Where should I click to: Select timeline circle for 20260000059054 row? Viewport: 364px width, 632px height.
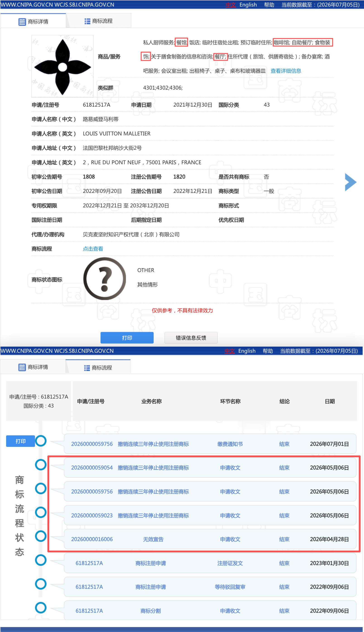[x=41, y=464]
